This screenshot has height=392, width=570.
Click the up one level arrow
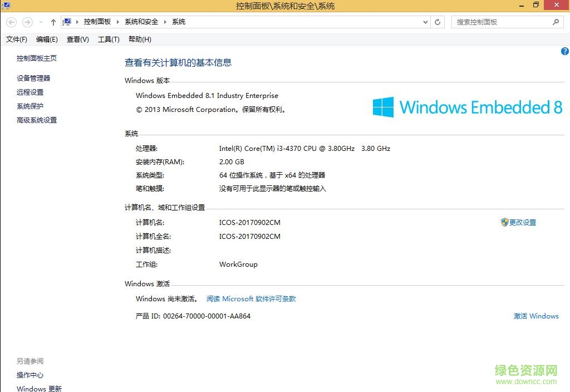pos(53,21)
